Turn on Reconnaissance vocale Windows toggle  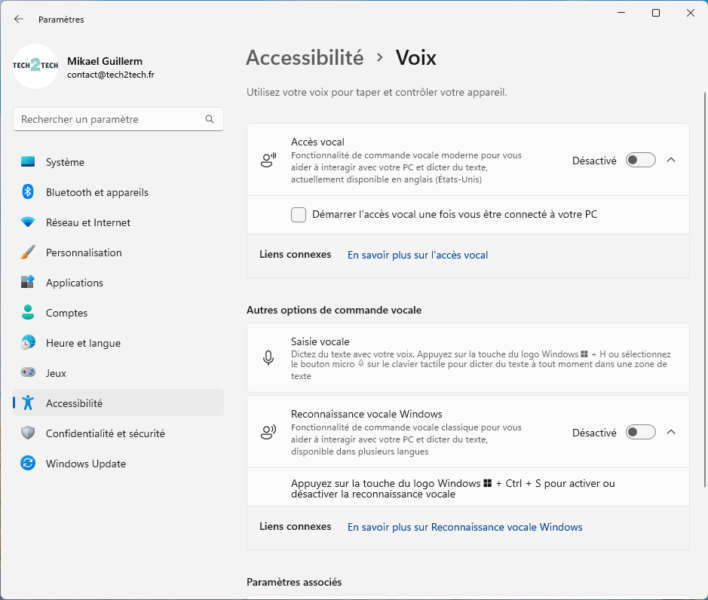[x=640, y=432]
